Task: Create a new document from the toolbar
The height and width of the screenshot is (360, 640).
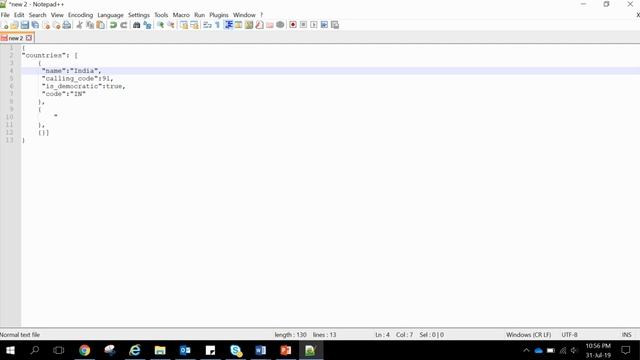Action: 5,25
